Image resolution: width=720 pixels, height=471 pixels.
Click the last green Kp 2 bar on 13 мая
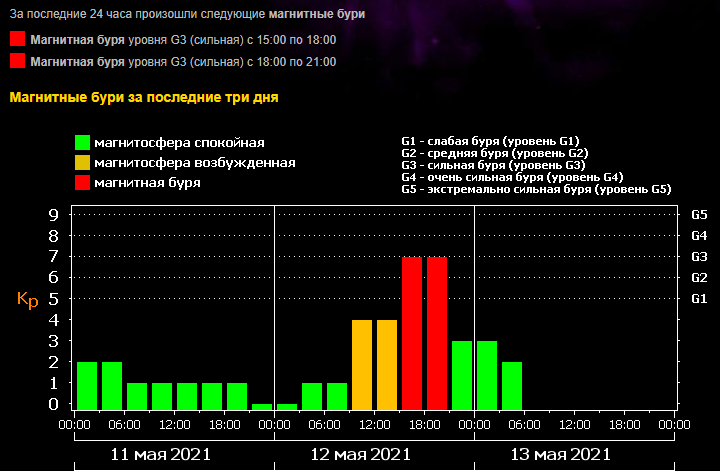click(512, 386)
